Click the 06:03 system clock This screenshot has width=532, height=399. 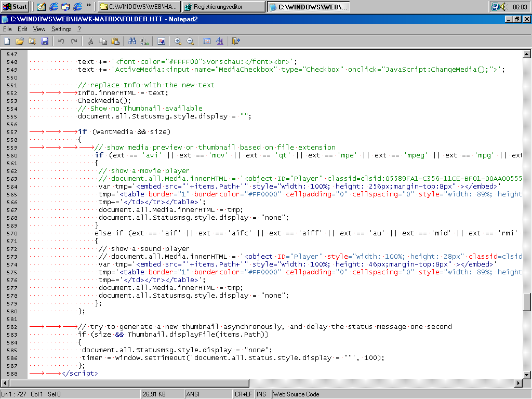pos(520,7)
